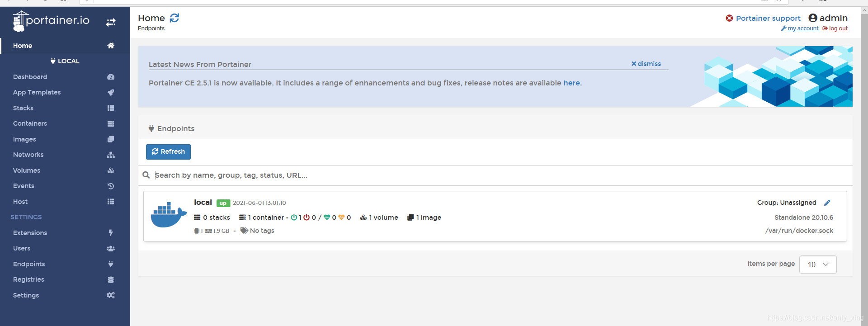The width and height of the screenshot is (868, 326).
Task: Click the Events history icon
Action: tap(111, 186)
